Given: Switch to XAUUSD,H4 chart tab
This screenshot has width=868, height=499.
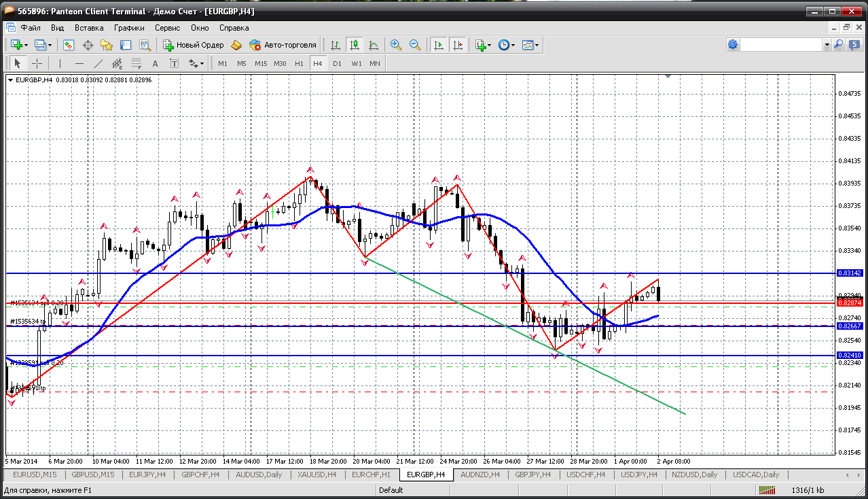Looking at the screenshot, I should (317, 475).
